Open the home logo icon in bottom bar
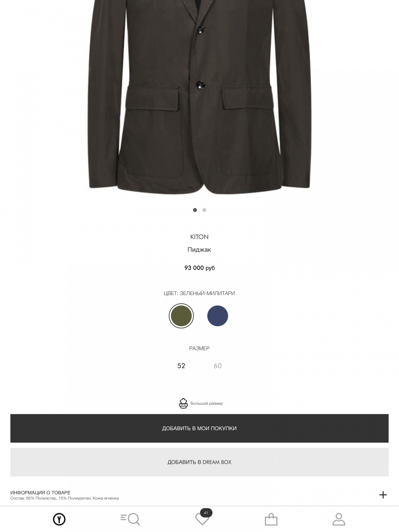 click(59, 519)
